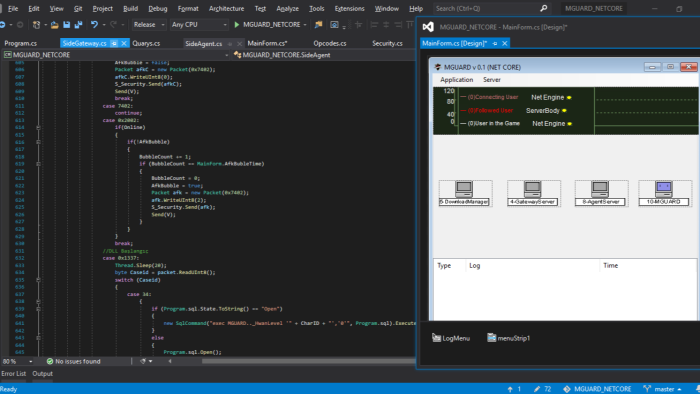Click pin toggle on MainForm.cs [Design] tab
Viewport: 700px width, 394px height.
pos(495,43)
